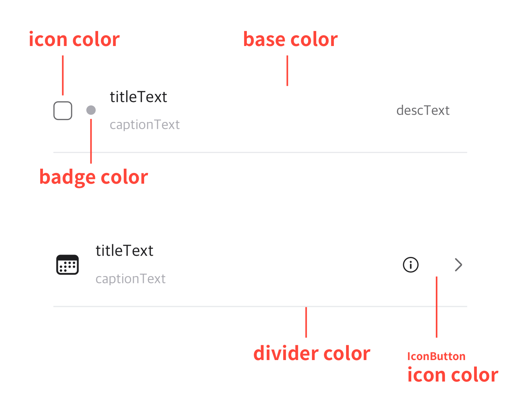Click descText on the first row
The image size is (532, 408).
423,110
